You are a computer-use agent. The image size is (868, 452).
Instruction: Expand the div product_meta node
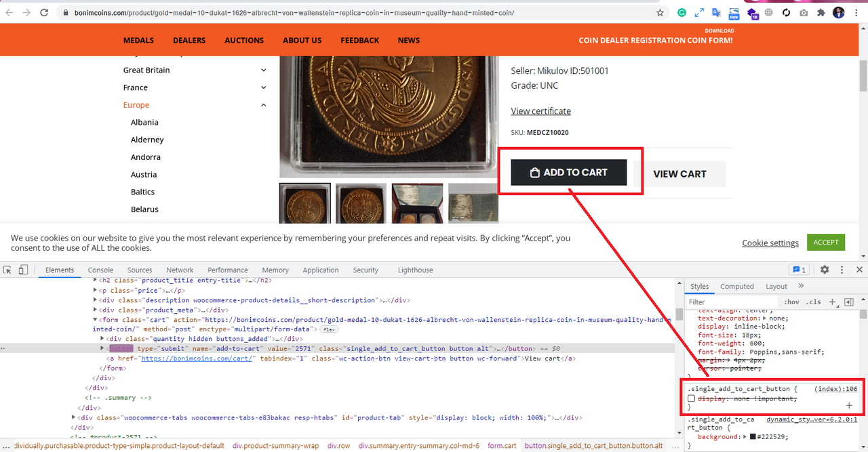(x=96, y=310)
